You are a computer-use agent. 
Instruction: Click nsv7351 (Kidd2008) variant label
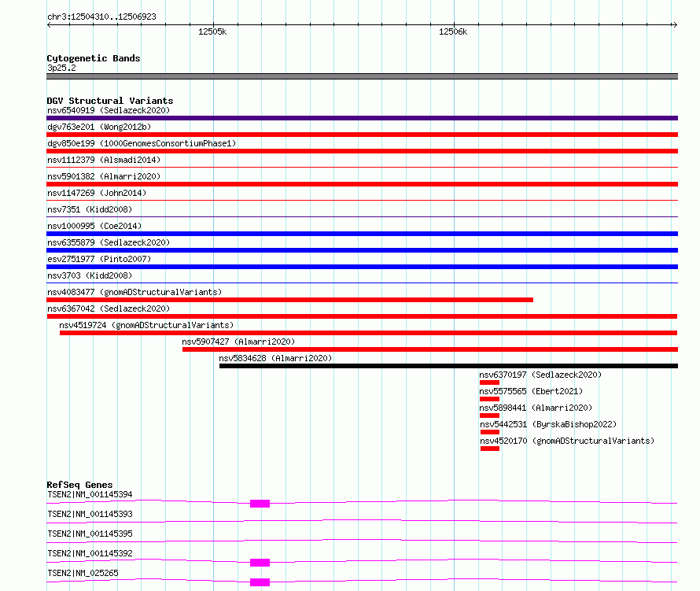coord(90,209)
